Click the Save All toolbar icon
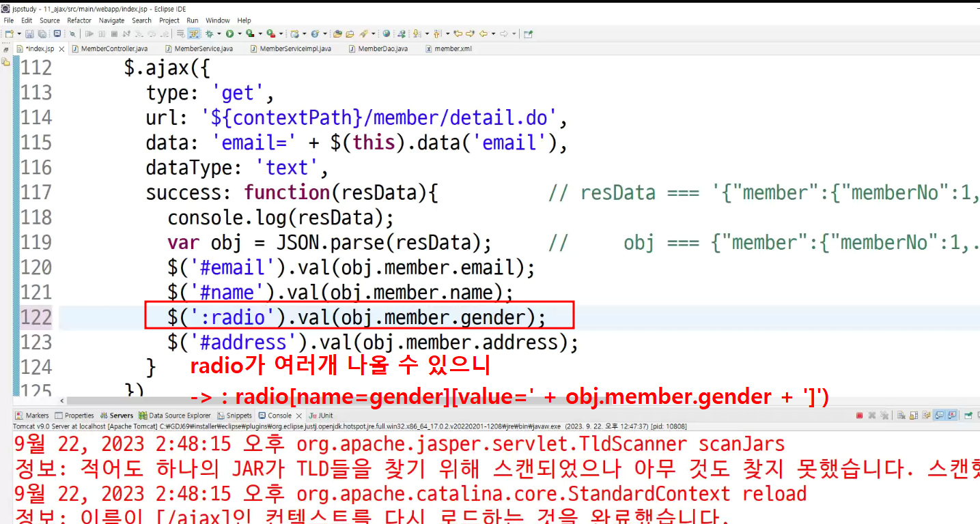The image size is (980, 524). [x=42, y=33]
